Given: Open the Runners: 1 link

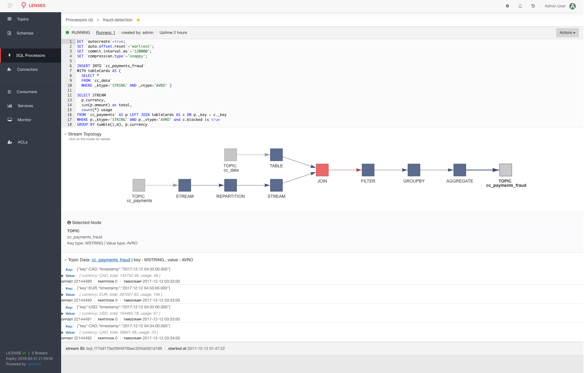Looking at the screenshot, I should pyautogui.click(x=105, y=33).
